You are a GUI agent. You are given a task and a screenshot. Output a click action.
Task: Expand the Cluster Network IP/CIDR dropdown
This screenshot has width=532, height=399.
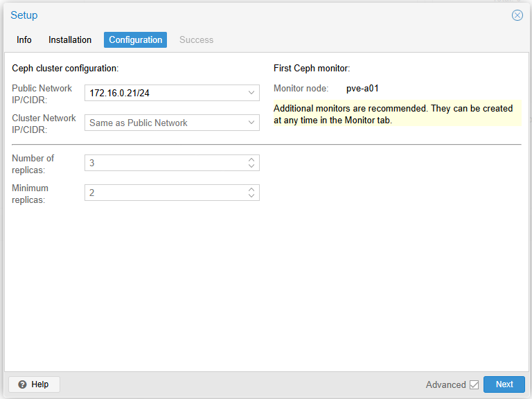click(x=251, y=123)
